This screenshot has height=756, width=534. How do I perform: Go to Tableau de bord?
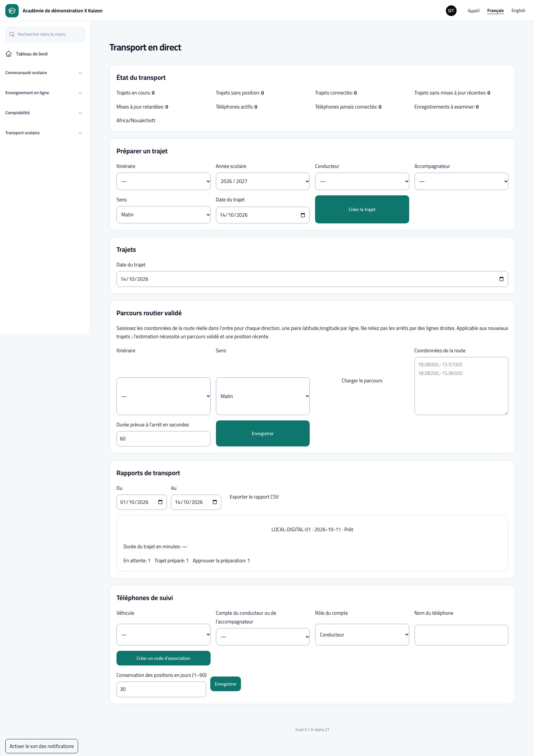pyautogui.click(x=32, y=54)
